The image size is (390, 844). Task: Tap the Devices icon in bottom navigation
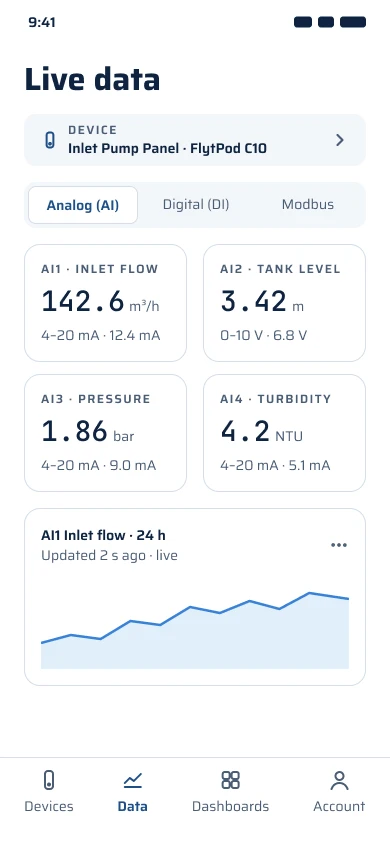(49, 779)
